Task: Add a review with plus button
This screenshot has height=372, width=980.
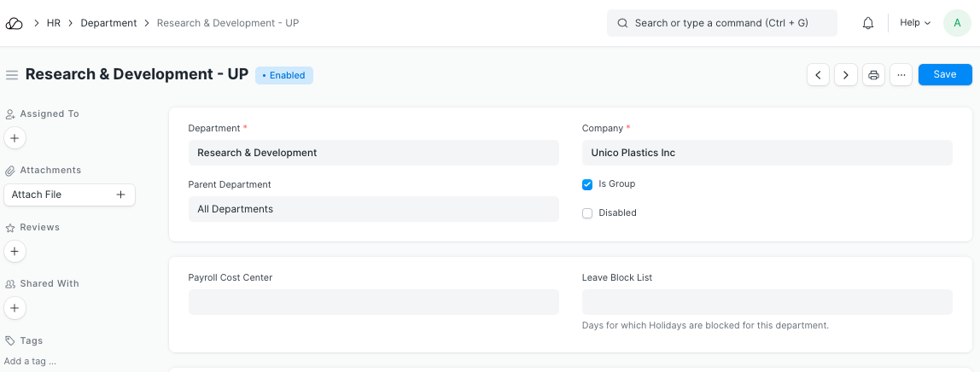Action: click(15, 252)
